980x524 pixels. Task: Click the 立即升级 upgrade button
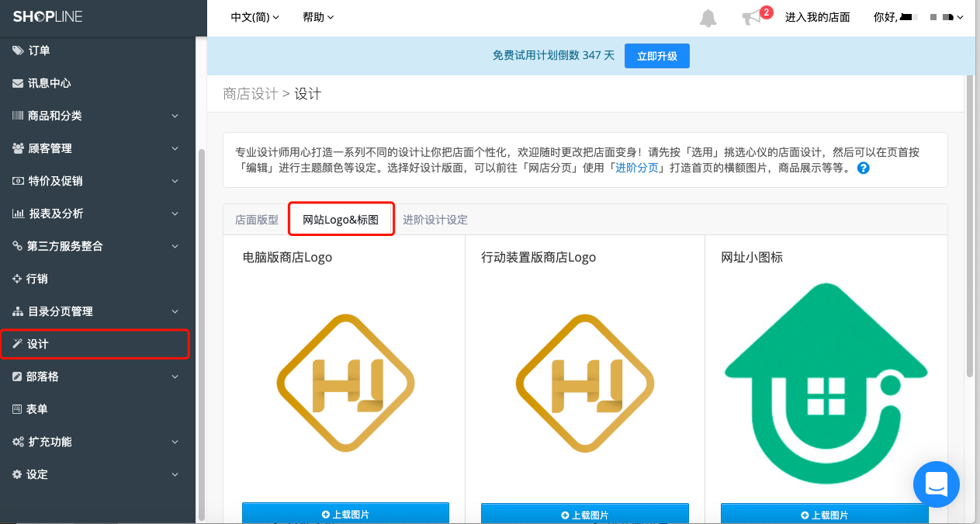pyautogui.click(x=657, y=56)
